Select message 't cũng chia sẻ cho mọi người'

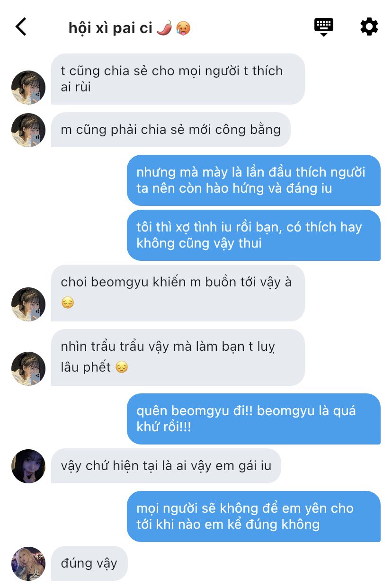coord(178,79)
